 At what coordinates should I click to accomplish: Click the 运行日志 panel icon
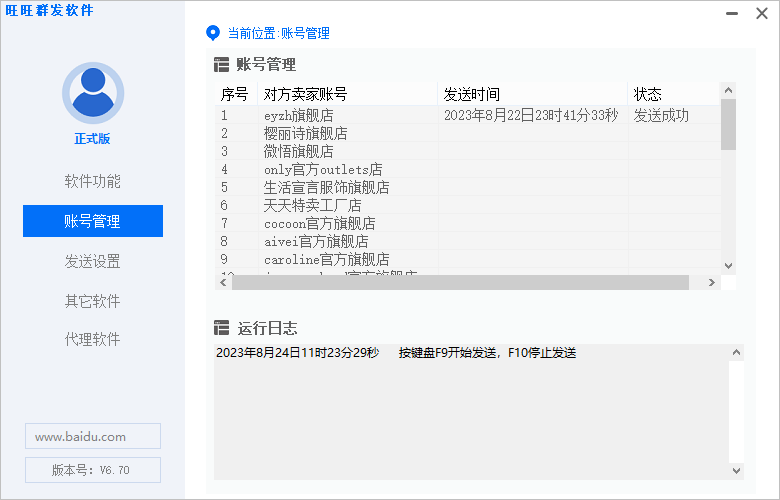(222, 328)
